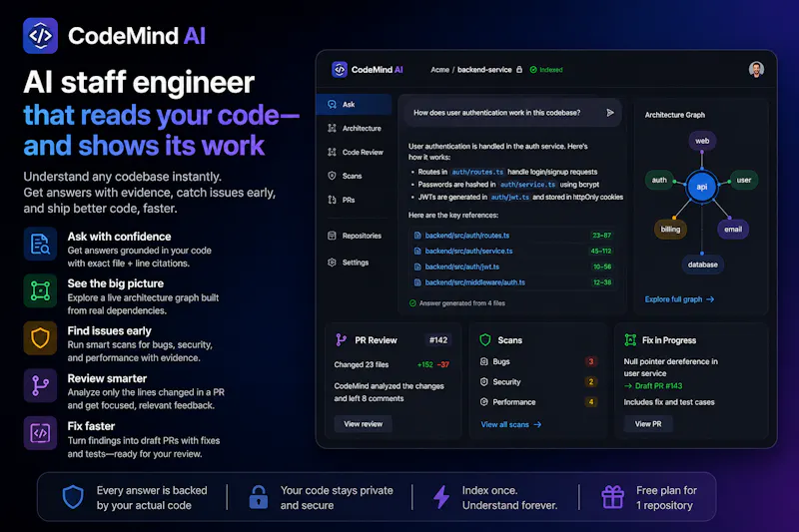
Task: Select the email node in Architecture Graph
Action: (x=733, y=230)
